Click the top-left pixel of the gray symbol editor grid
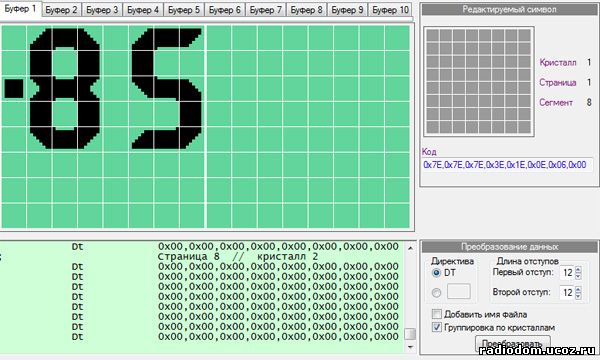600x360 pixels. point(433,36)
